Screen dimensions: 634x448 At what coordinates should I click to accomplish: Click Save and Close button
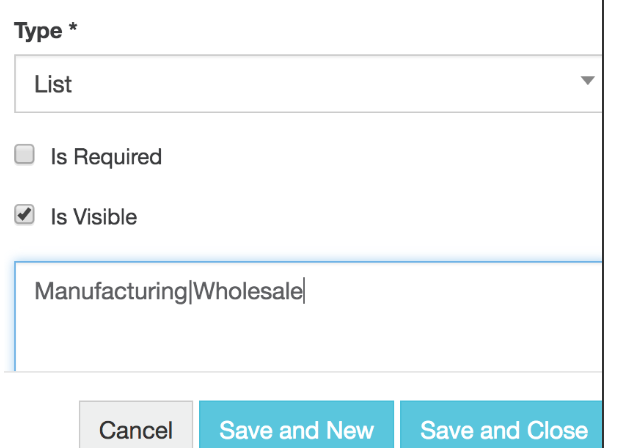(503, 430)
